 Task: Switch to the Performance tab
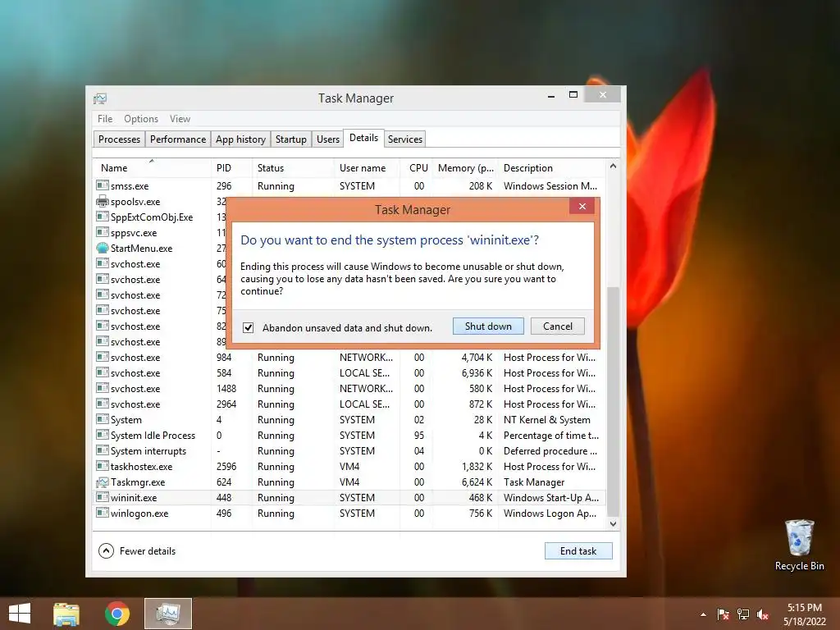[x=178, y=139]
